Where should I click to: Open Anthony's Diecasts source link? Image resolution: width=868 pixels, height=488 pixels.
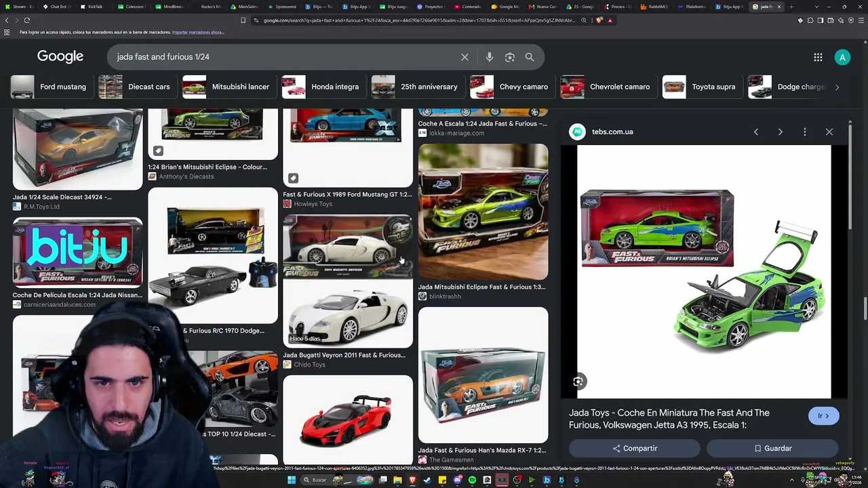186,177
